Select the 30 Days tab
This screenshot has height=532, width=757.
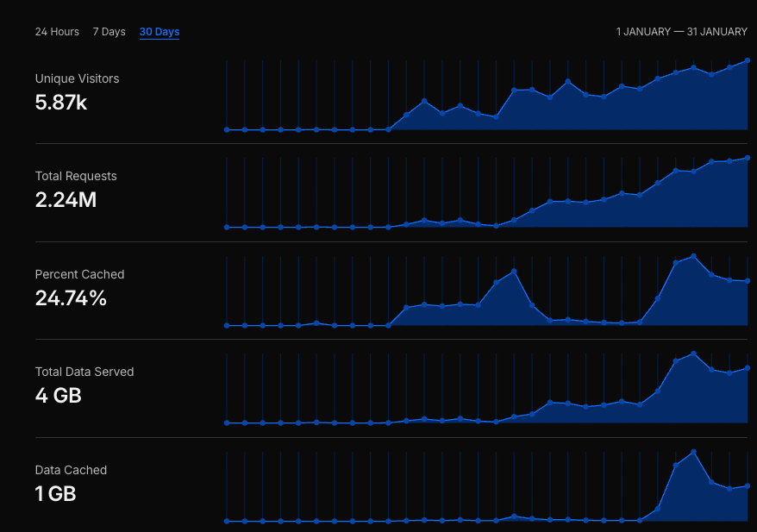[160, 32]
